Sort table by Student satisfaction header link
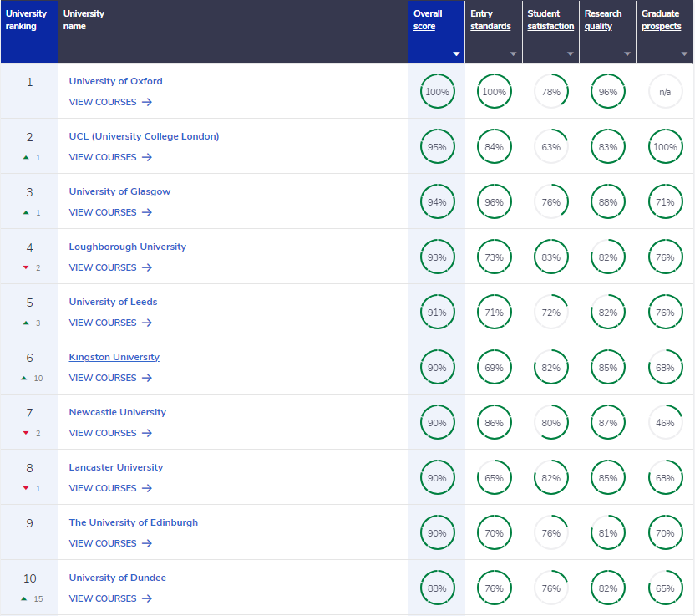The height and width of the screenshot is (616, 695). 550,20
